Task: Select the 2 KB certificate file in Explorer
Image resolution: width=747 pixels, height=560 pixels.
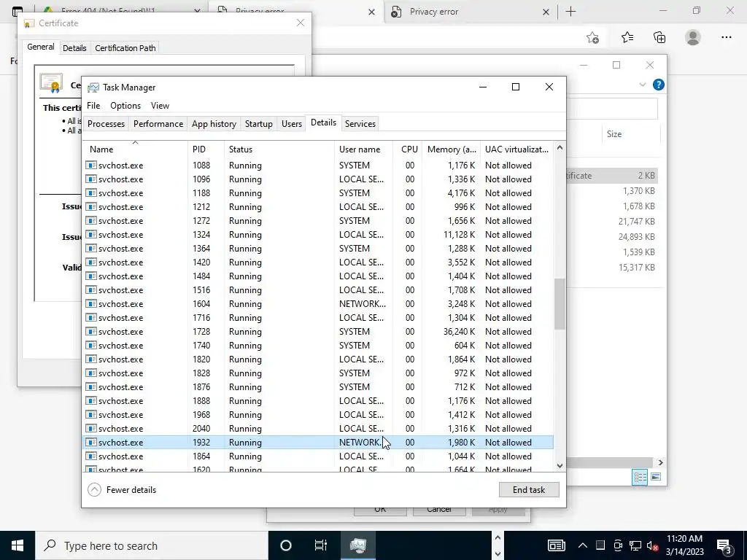Action: [612, 176]
